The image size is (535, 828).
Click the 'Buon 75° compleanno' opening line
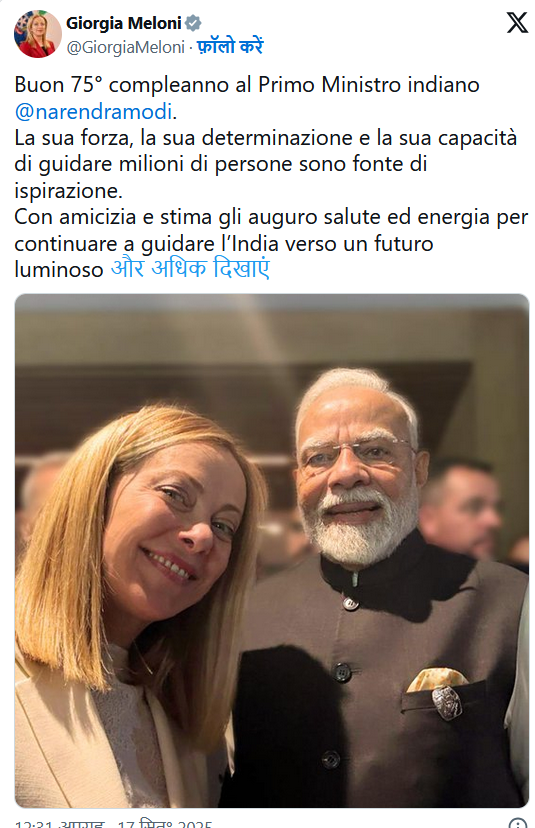[x=247, y=84]
